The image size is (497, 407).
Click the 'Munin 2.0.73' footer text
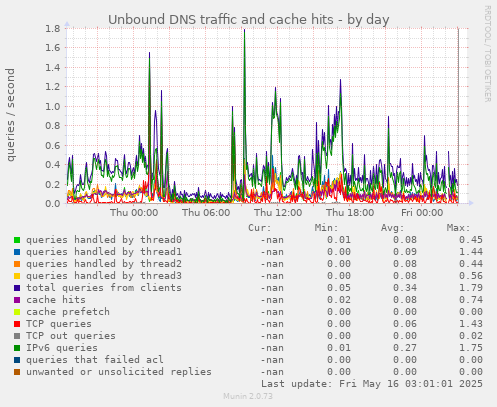click(x=248, y=396)
